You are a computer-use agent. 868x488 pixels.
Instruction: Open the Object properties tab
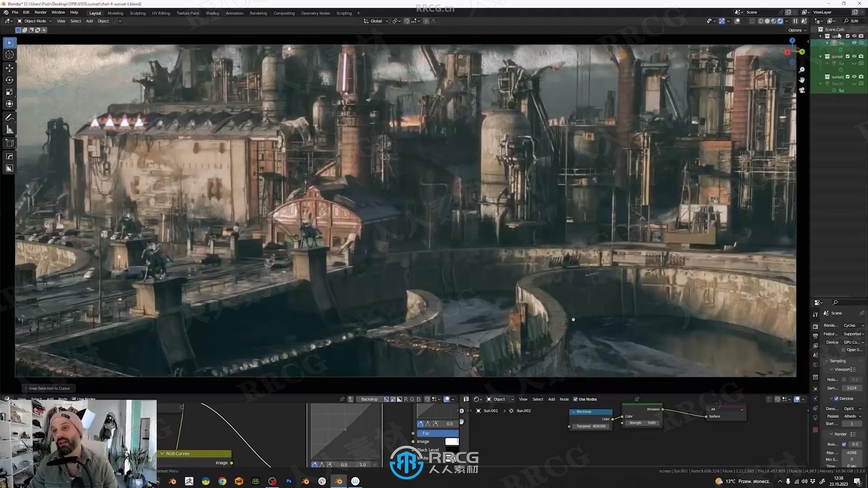point(815,389)
